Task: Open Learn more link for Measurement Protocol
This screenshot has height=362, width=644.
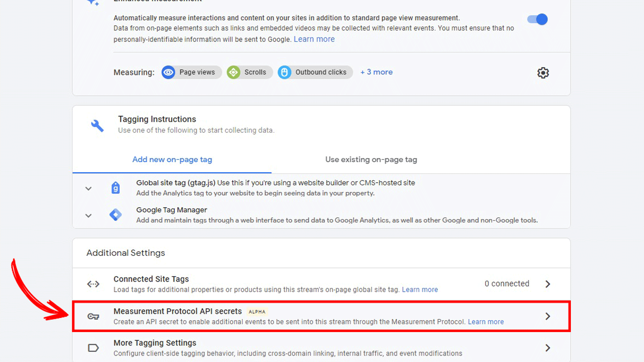Action: coord(486,322)
